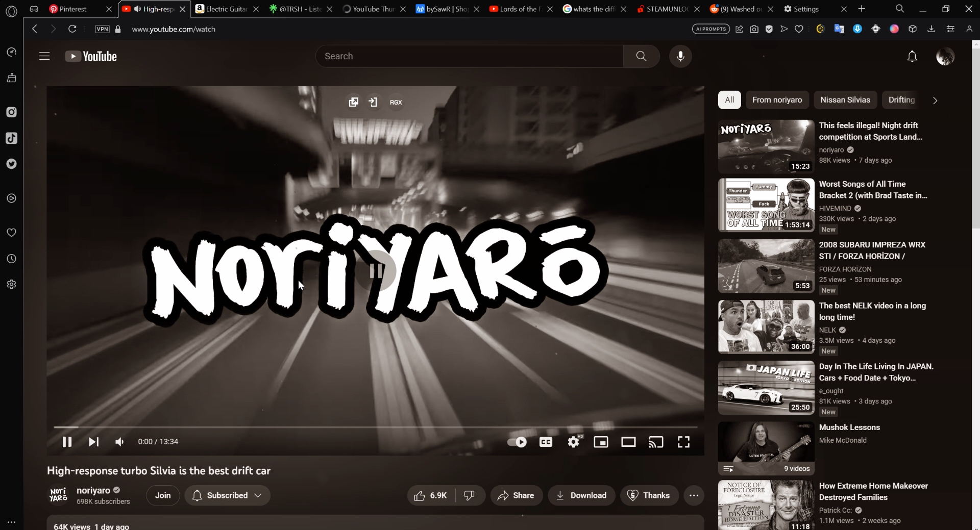This screenshot has height=530, width=980.
Task: Open AI Prompts in address bar
Action: 710,29
